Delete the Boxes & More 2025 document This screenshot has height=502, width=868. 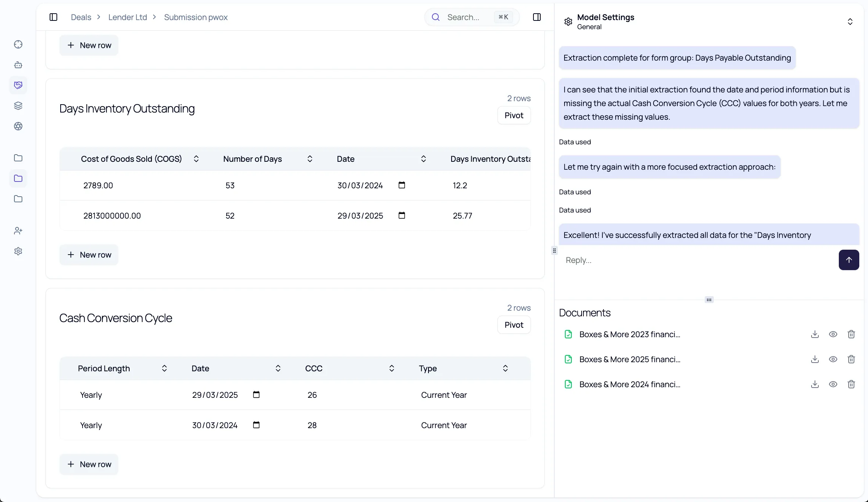(x=851, y=359)
